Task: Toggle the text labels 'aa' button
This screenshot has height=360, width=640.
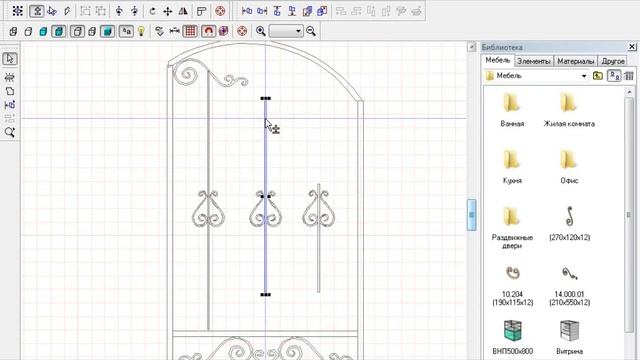Action: (126, 31)
